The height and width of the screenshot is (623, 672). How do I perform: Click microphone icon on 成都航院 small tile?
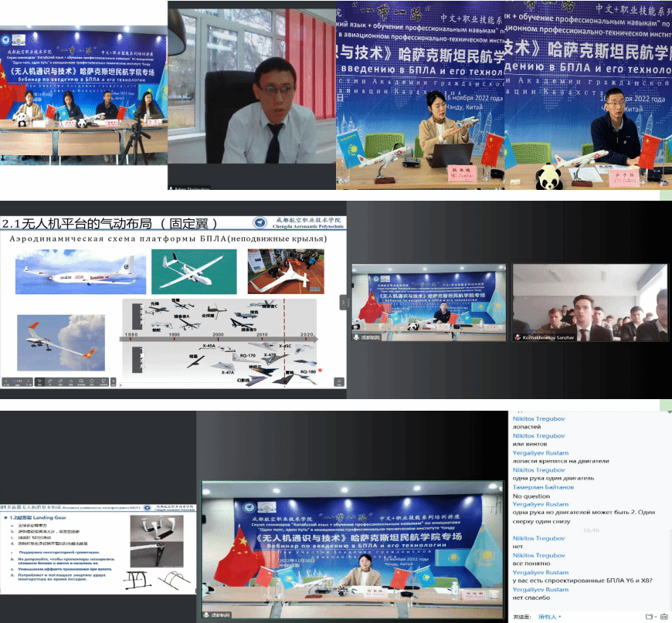pyautogui.click(x=356, y=337)
